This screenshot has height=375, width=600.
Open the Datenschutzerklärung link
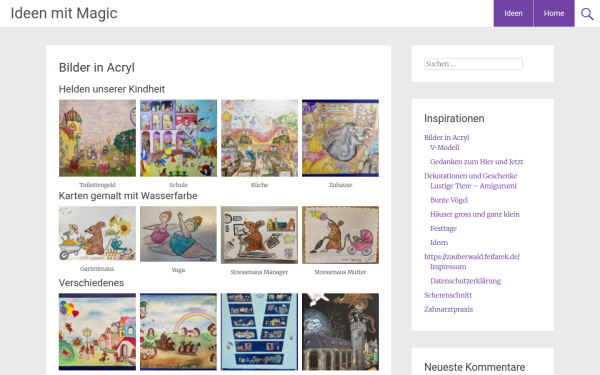point(465,281)
